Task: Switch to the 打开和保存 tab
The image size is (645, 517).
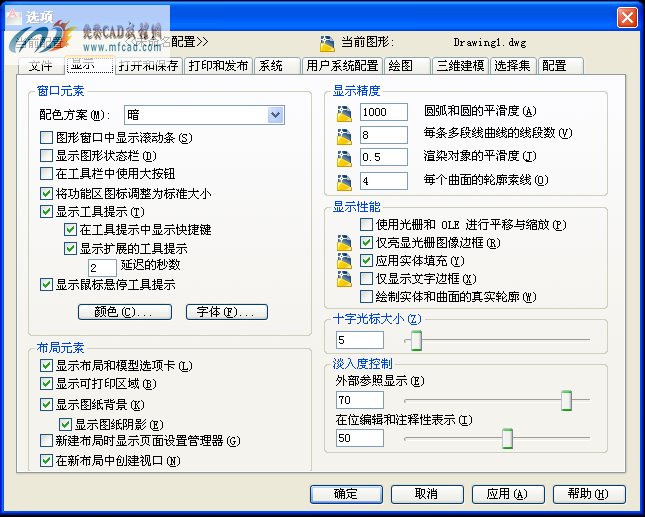Action: (148, 66)
